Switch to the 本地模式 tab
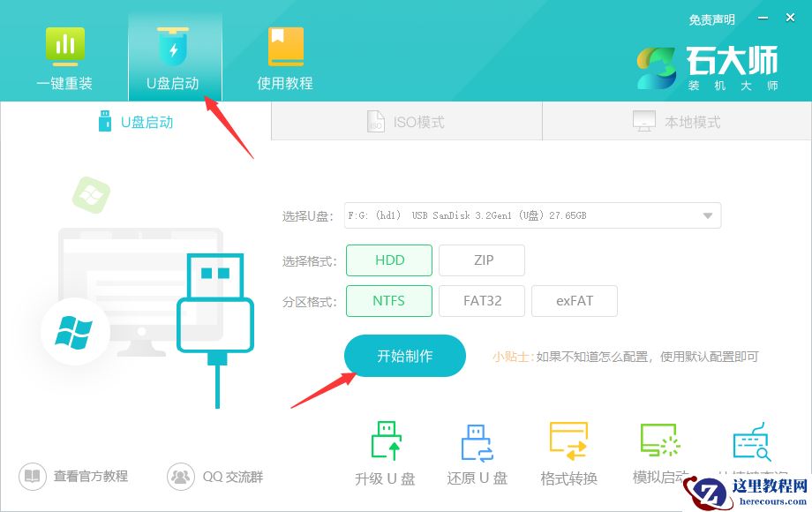The height and width of the screenshot is (512, 812). click(676, 121)
